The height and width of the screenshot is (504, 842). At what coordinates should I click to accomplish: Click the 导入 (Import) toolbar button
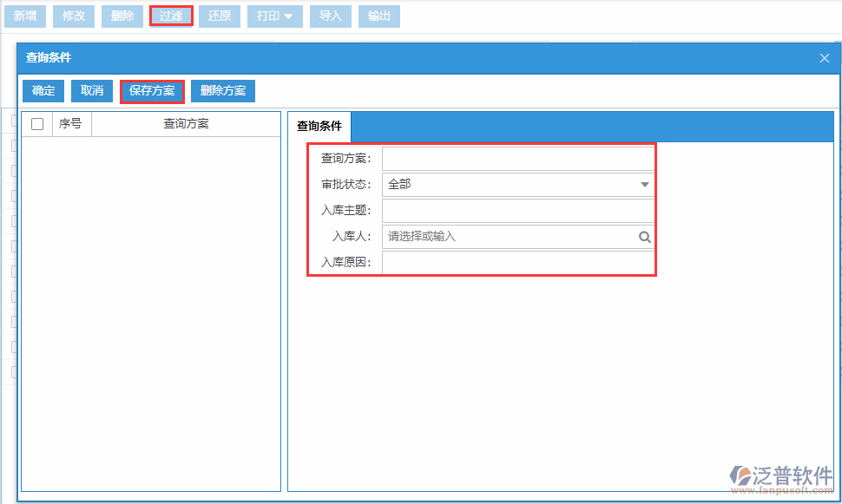click(x=330, y=16)
